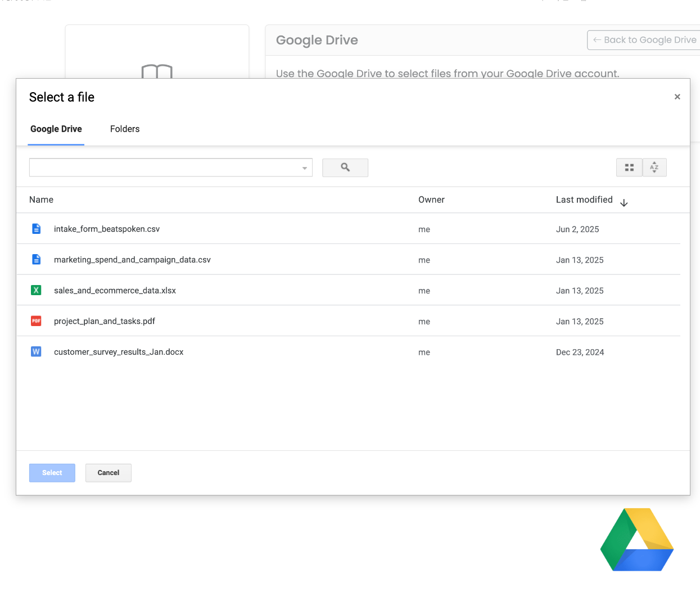Click owner 'me' in the intake_form row
Image resolution: width=700 pixels, height=592 pixels.
point(424,229)
